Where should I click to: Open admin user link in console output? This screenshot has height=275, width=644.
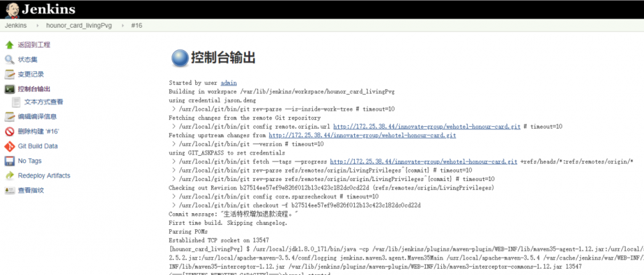pos(229,83)
